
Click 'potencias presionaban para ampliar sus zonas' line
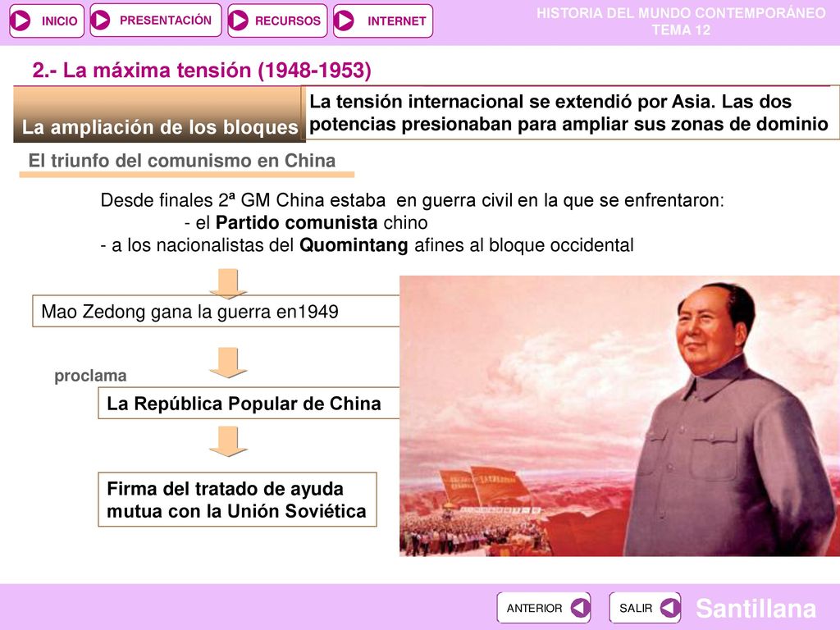click(x=569, y=124)
